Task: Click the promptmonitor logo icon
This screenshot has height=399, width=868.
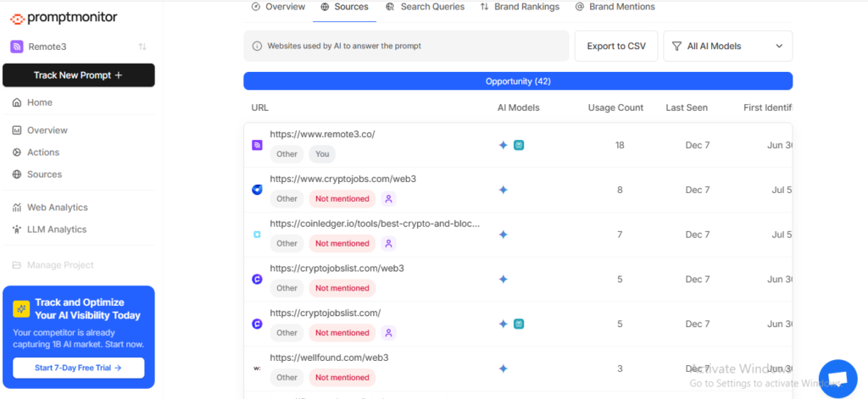Action: pos(19,17)
